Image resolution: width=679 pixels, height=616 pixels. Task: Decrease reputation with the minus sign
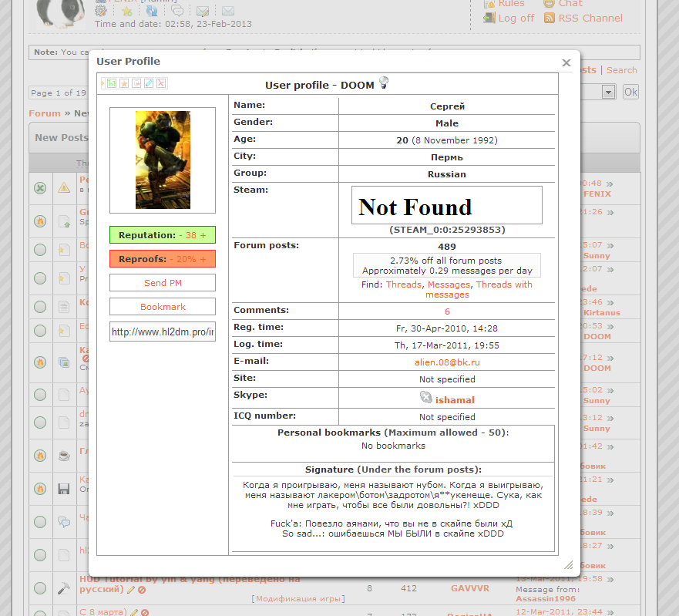coord(180,235)
